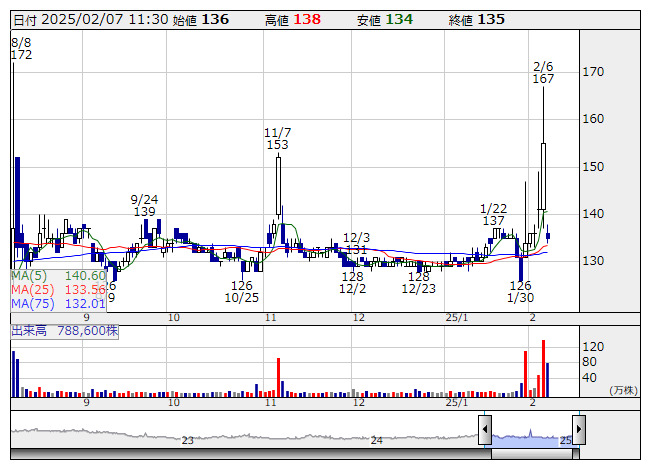The image size is (653, 470).
Task: Click the 80 volume axis label
Action: 589,362
